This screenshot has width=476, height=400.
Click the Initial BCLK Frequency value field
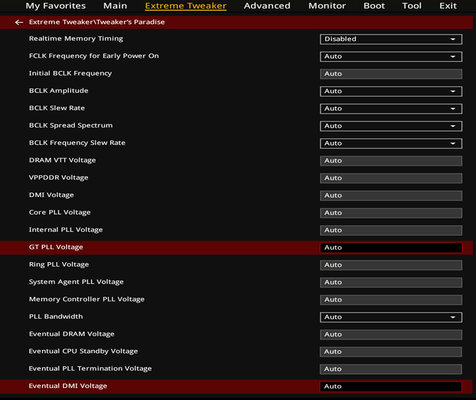pyautogui.click(x=391, y=74)
